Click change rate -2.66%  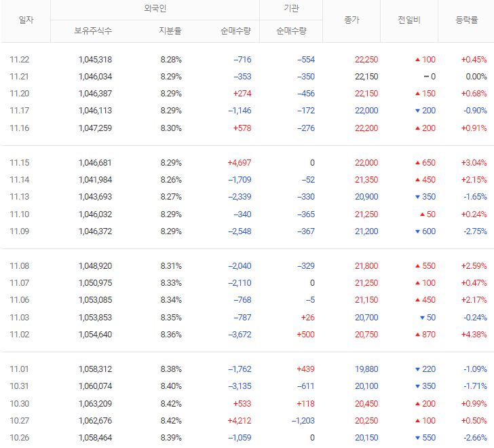(475, 438)
